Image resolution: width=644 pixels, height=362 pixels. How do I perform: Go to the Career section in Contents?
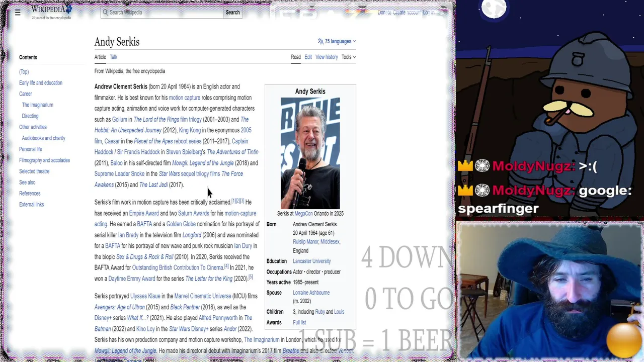coord(26,94)
